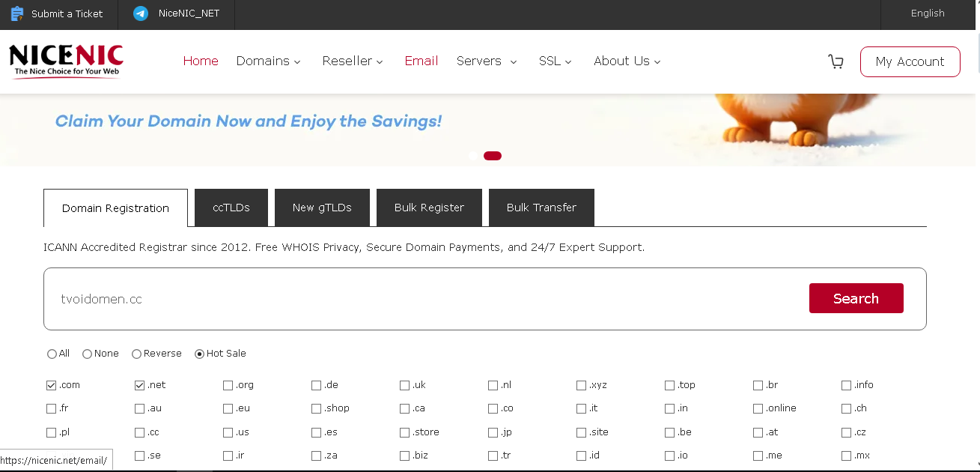Tick the .xyz domain checkbox

coord(582,385)
